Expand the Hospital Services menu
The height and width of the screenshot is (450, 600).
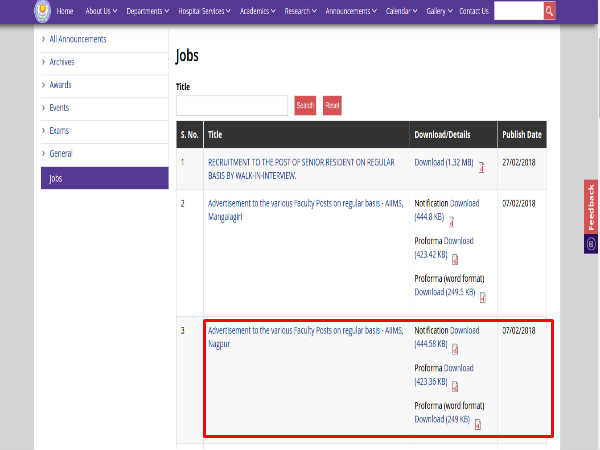click(x=204, y=11)
